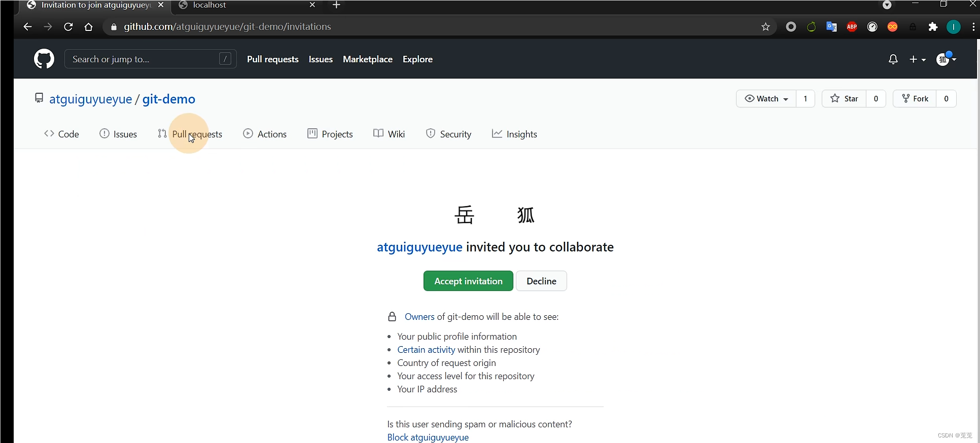Click Accept invitation button
Viewport: 980px width, 443px height.
[468, 281]
